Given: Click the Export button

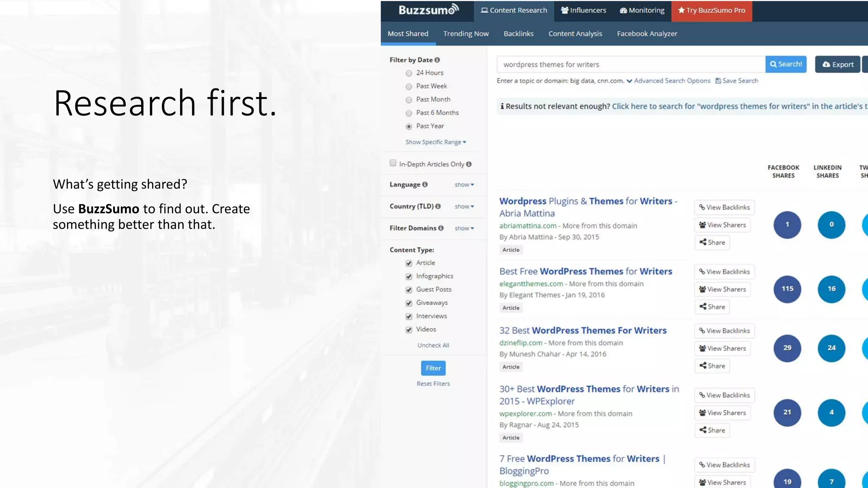Looking at the screenshot, I should 837,64.
